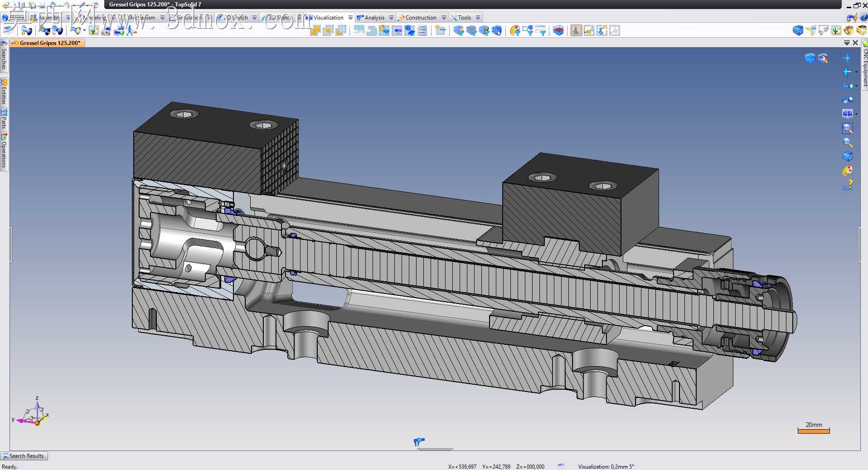
Task: Toggle the second figure selection mode icon
Action: [x=589, y=30]
